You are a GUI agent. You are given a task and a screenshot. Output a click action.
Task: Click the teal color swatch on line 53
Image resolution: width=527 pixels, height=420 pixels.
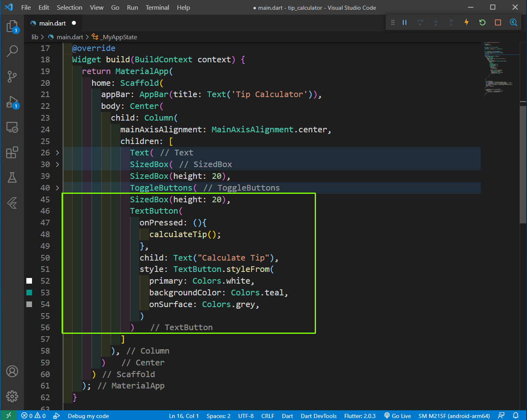[x=29, y=293]
